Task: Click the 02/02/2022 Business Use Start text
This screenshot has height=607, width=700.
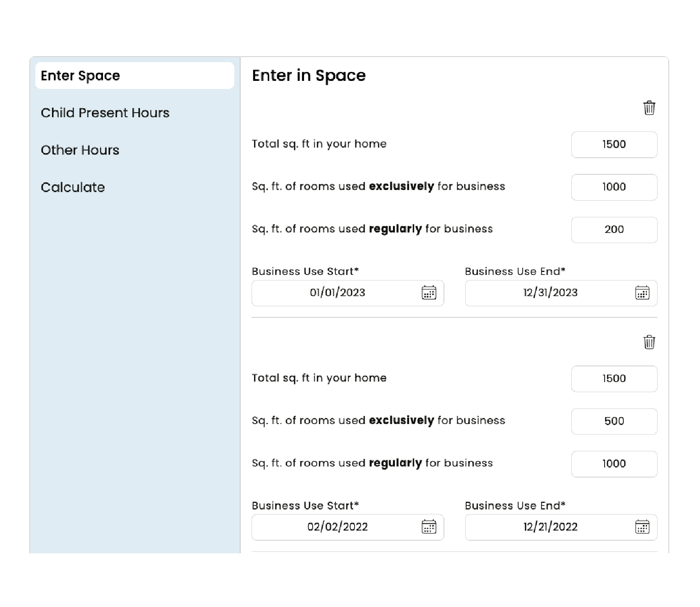Action: point(337,527)
